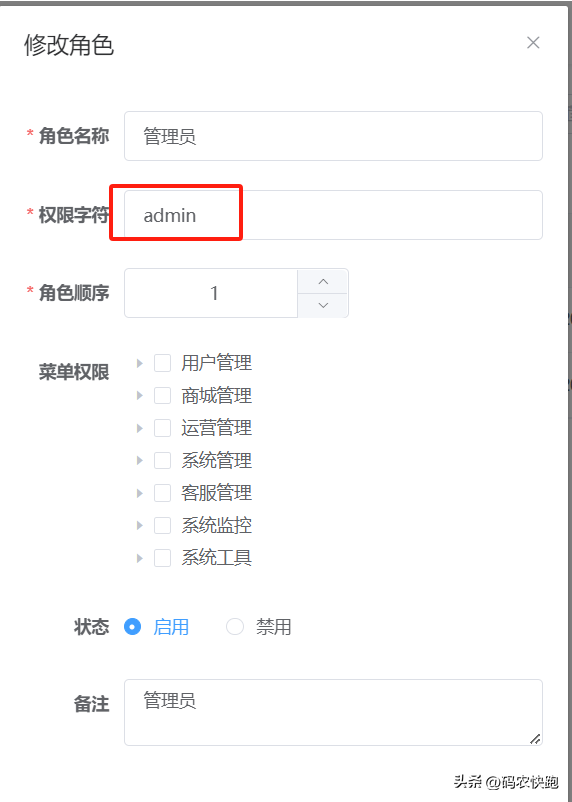Select the 禁用 status radio button

[x=235, y=627]
